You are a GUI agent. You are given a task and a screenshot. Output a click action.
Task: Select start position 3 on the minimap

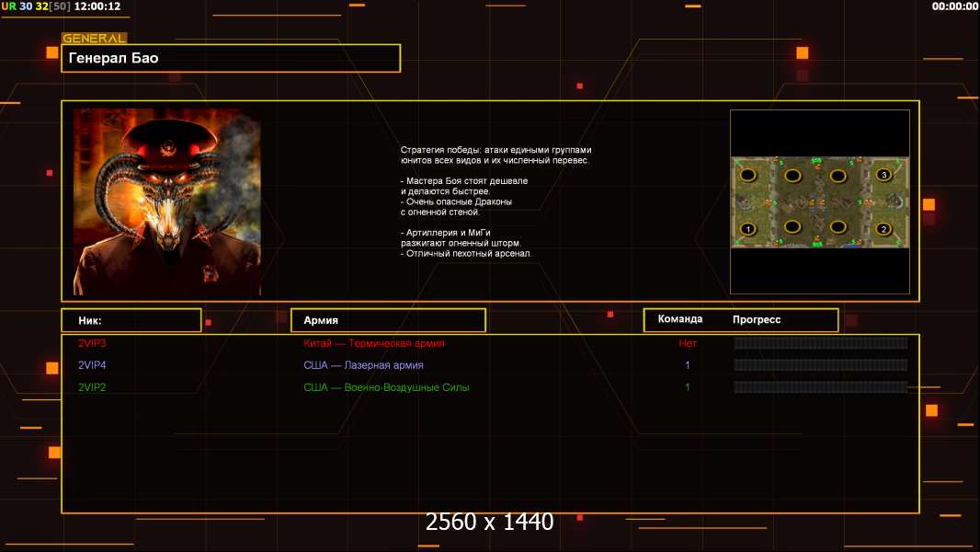point(883,175)
